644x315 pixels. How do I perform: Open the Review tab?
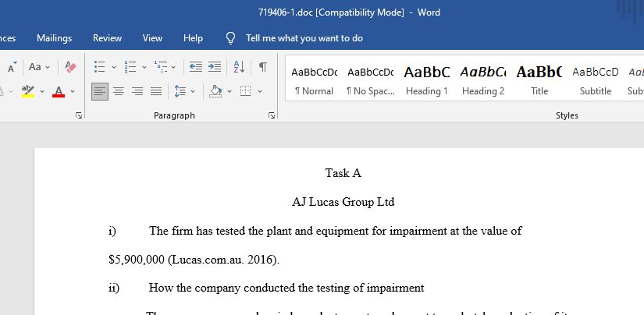[107, 38]
